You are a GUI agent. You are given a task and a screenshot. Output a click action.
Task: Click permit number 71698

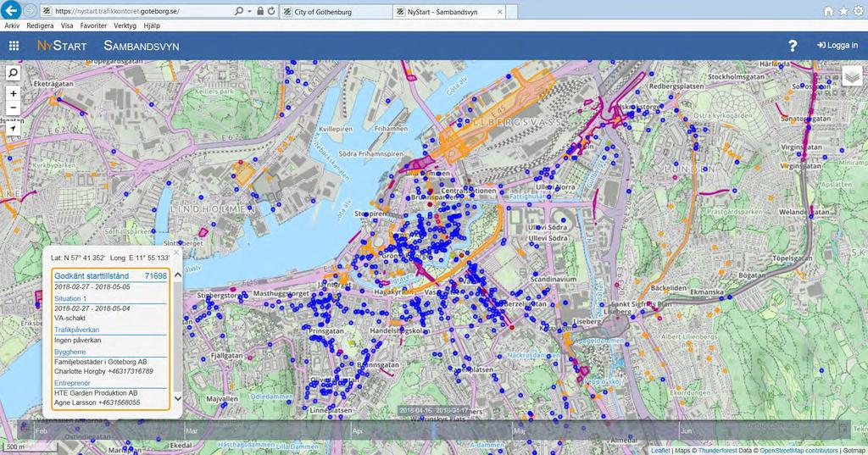click(156, 275)
